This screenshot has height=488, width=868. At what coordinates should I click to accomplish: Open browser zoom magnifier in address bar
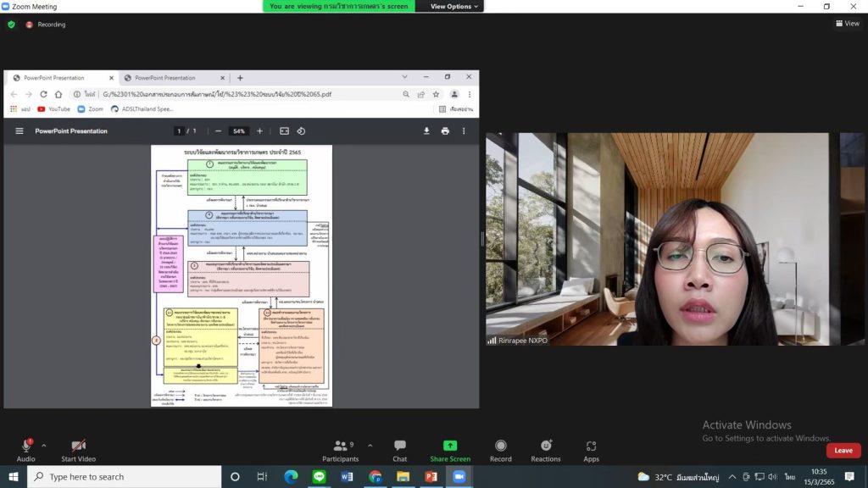(x=406, y=94)
